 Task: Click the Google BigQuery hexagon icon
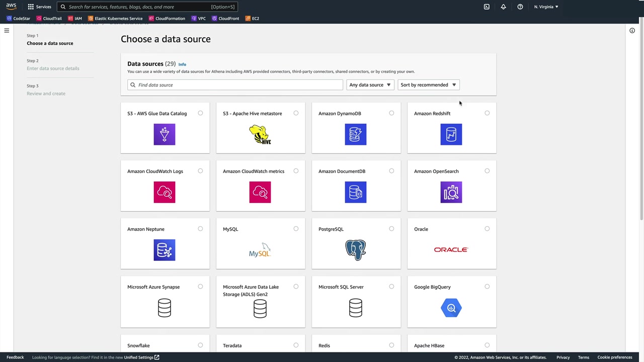click(x=451, y=308)
